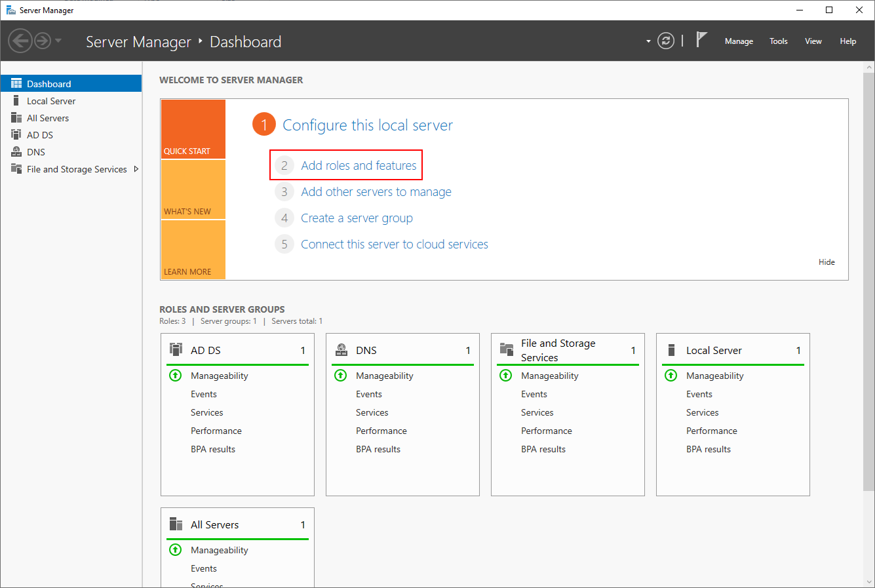The image size is (875, 588).
Task: Select DNS in the sidebar
Action: pyautogui.click(x=71, y=152)
